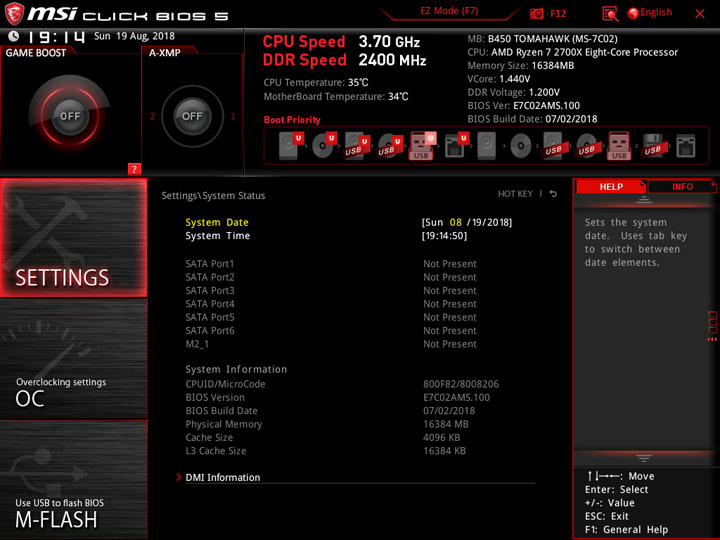Open the M-FLASH section
The height and width of the screenshot is (540, 720).
tap(73, 479)
